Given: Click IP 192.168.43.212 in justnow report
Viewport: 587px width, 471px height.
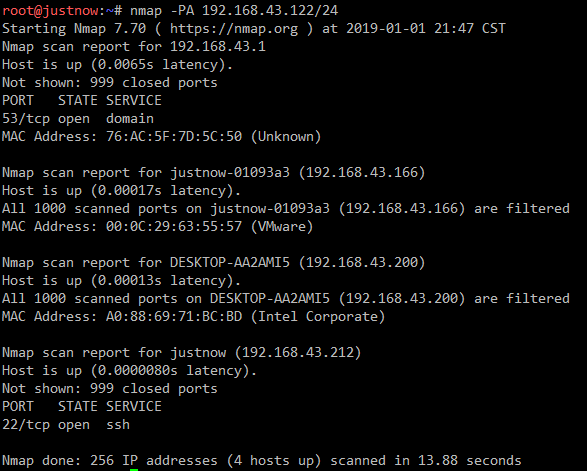Looking at the screenshot, I should (298, 352).
